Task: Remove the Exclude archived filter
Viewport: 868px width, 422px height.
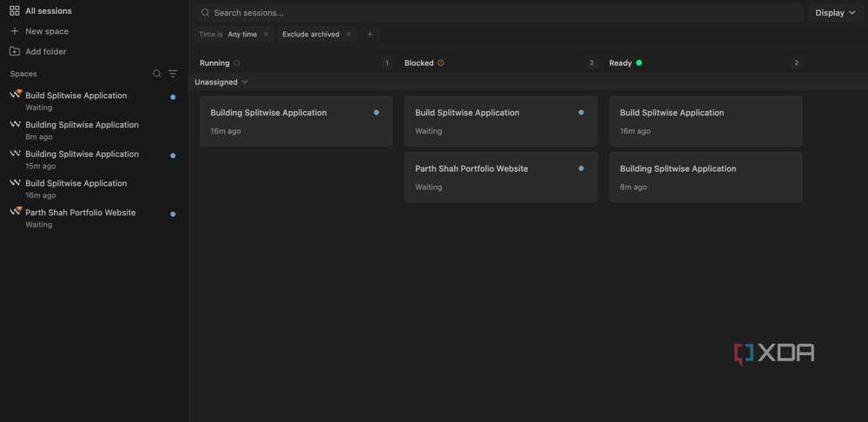Action: tap(348, 35)
